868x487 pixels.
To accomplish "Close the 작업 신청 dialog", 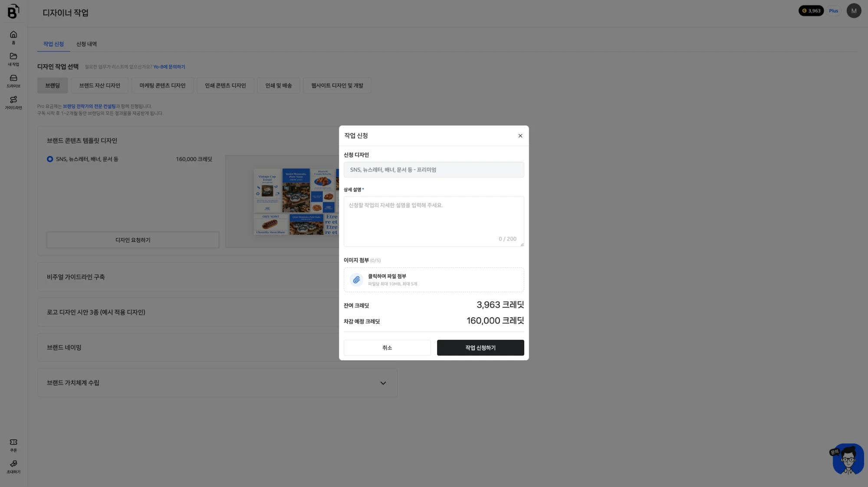I will coord(520,136).
